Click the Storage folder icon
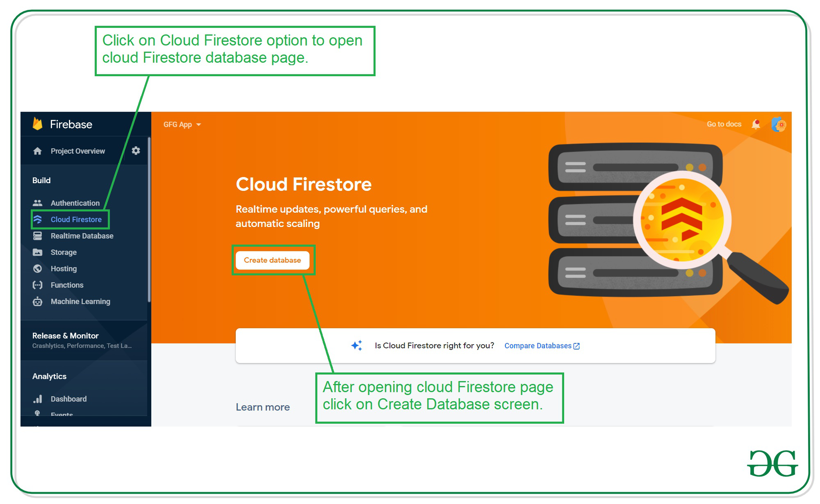820x504 pixels. (38, 252)
